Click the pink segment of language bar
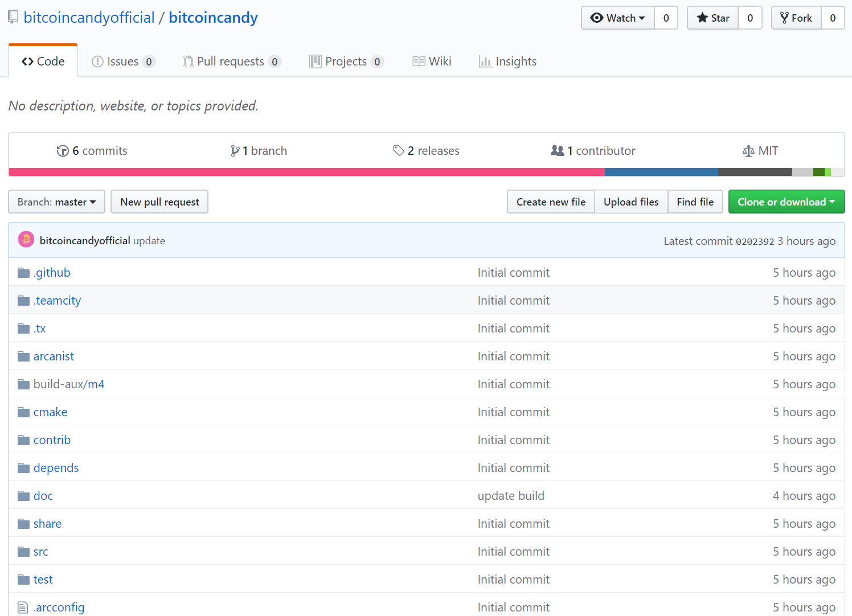Viewport: 852px width, 616px height. (x=307, y=172)
